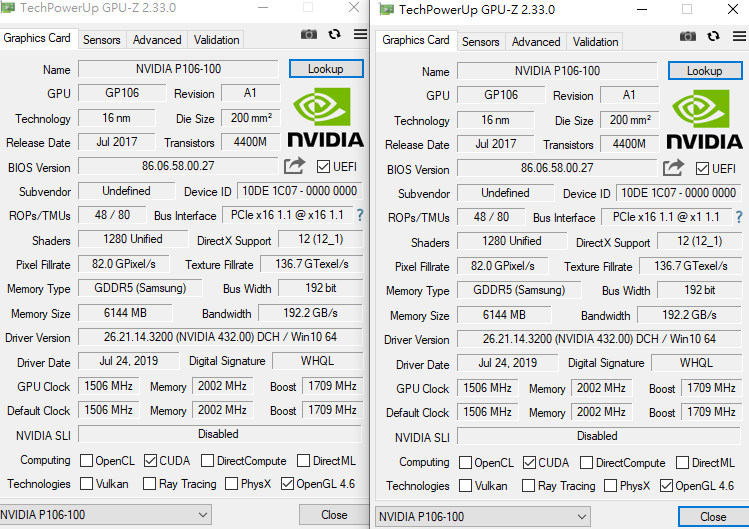Toggle OpenGL 4.6 checkbox in left window
This screenshot has width=749, height=529.
[287, 484]
